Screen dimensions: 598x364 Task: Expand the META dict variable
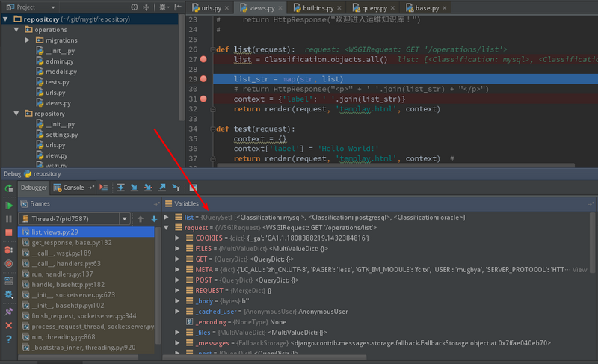[177, 270]
